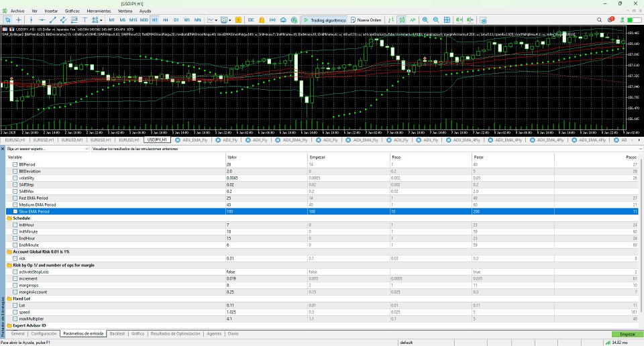Image resolution: width=644 pixels, height=346 pixels.
Task: Collapse the Account Global Risk group
Action: point(9,251)
